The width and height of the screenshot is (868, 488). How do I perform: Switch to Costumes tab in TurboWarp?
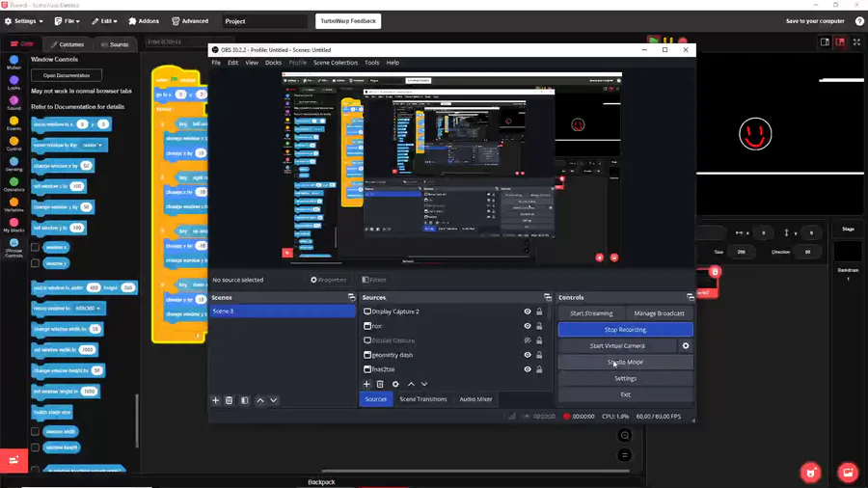68,44
